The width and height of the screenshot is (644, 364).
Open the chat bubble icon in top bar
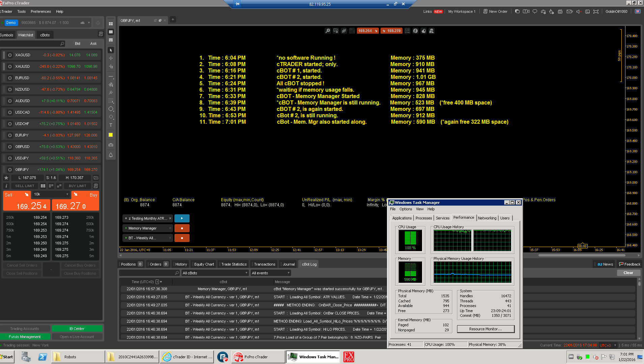tap(535, 11)
